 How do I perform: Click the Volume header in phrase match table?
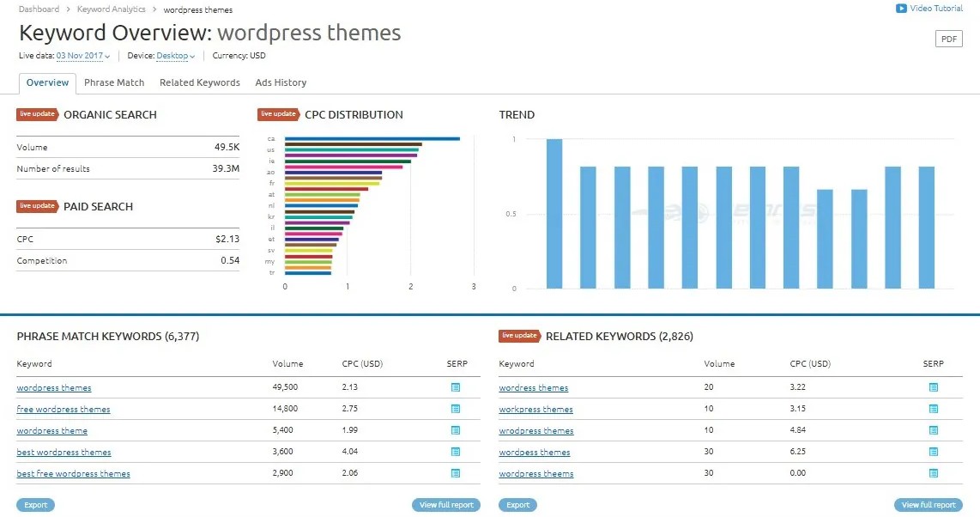point(287,363)
